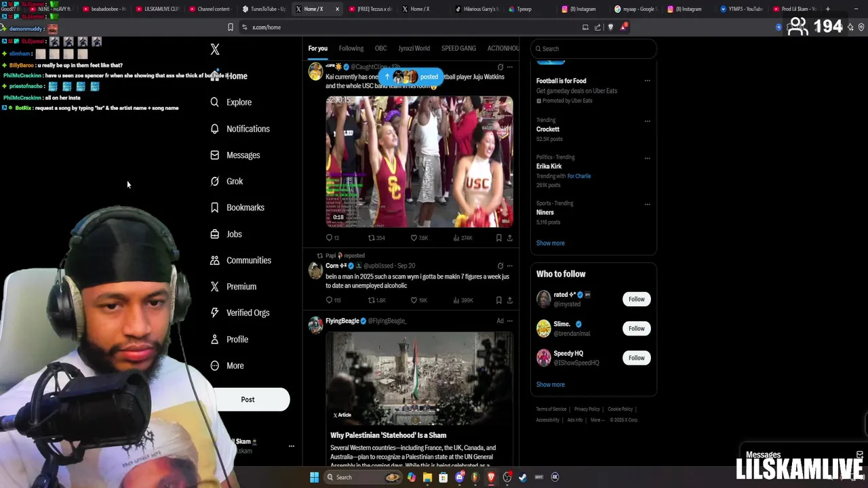
Task: Open Grok action on Corn's post
Action: pos(500,266)
